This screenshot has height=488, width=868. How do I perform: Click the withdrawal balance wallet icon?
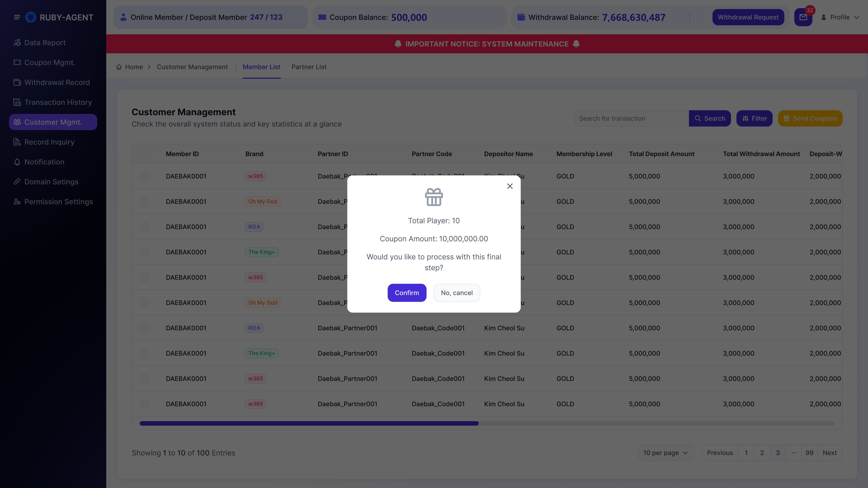pyautogui.click(x=521, y=17)
